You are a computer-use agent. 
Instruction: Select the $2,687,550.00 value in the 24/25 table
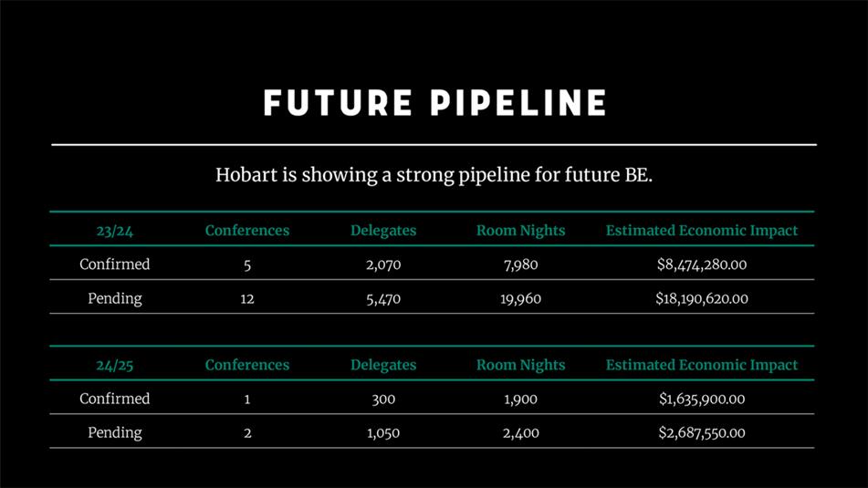(x=701, y=432)
